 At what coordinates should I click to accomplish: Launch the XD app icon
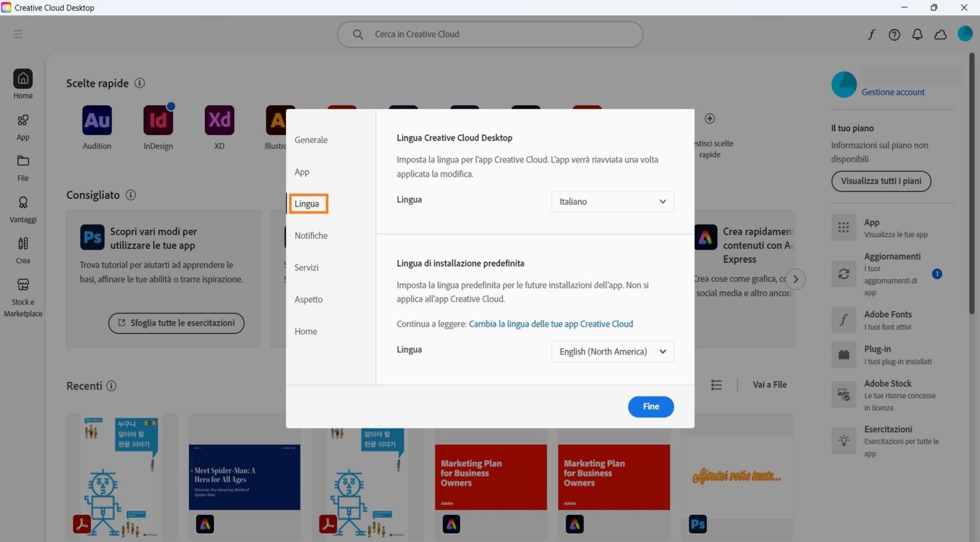click(219, 121)
